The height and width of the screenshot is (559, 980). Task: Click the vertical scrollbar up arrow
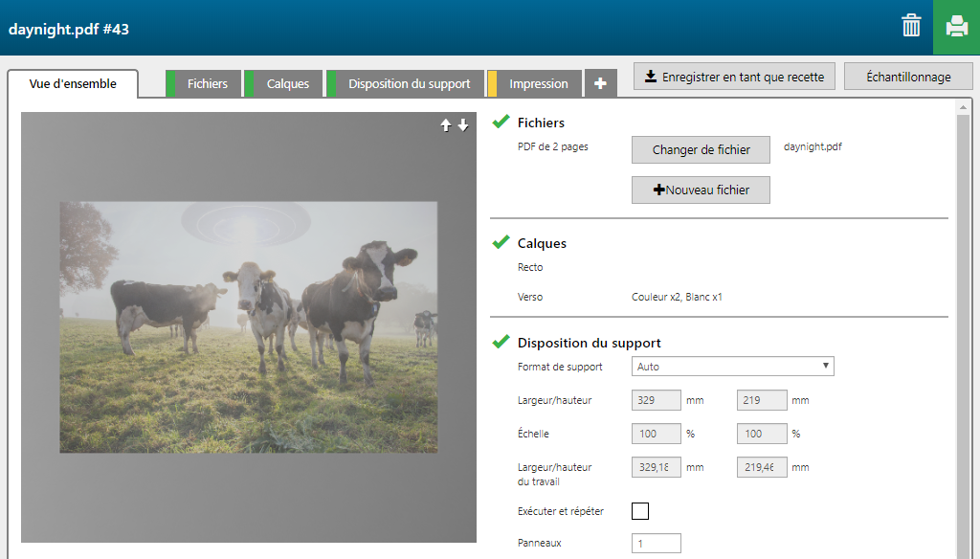click(963, 107)
